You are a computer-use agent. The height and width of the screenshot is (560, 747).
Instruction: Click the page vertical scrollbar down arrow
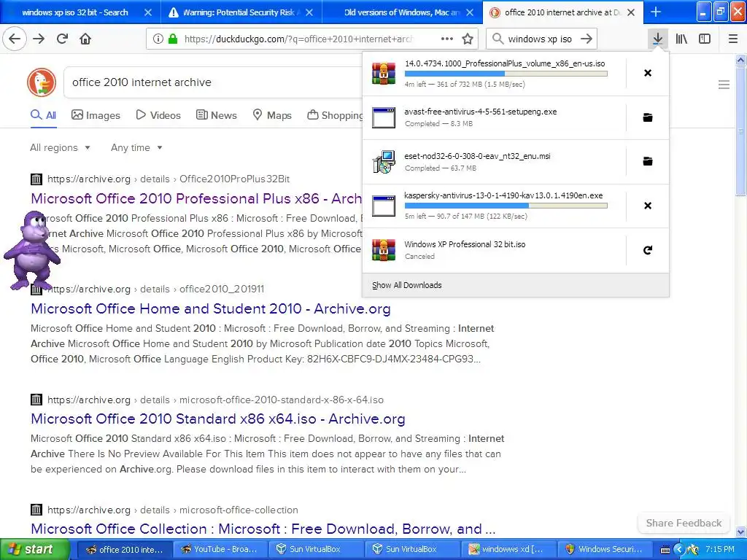coord(741,532)
